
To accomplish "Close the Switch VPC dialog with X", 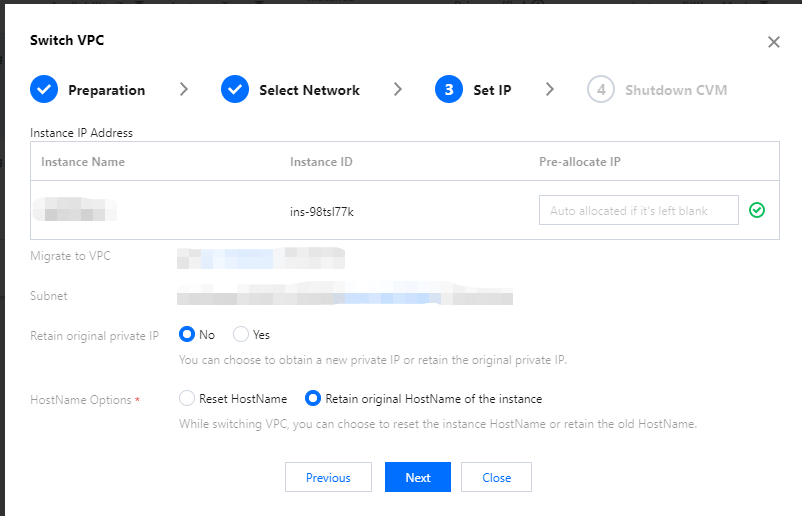I will point(773,42).
